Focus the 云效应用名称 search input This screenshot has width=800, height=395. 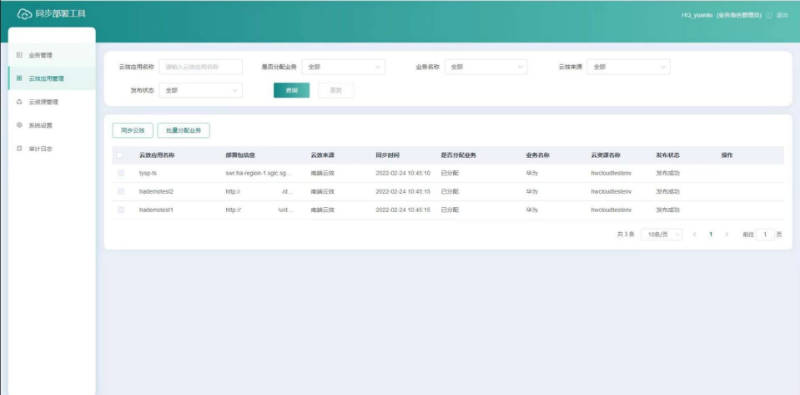click(x=201, y=67)
